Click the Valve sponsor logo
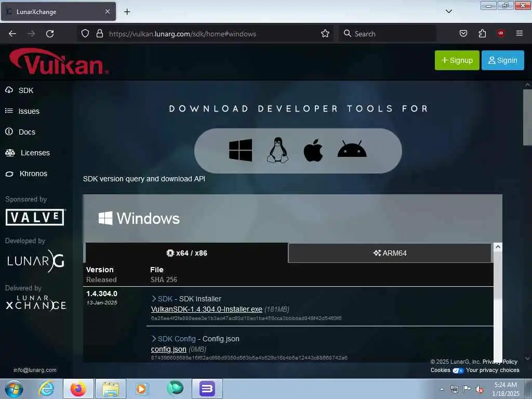 tap(35, 217)
